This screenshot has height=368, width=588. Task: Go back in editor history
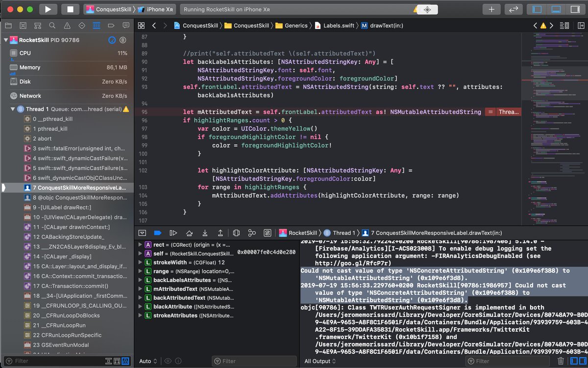[154, 26]
